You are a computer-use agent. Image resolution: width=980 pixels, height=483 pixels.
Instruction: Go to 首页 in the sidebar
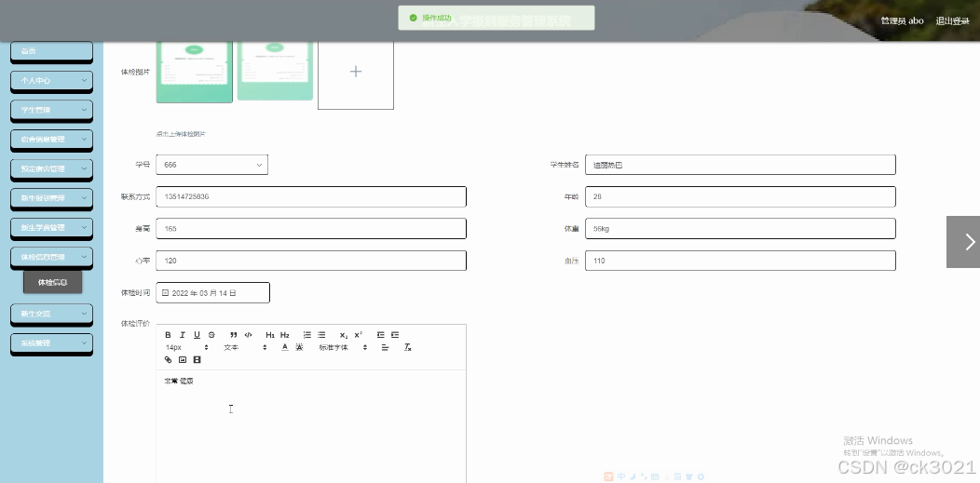coord(51,51)
